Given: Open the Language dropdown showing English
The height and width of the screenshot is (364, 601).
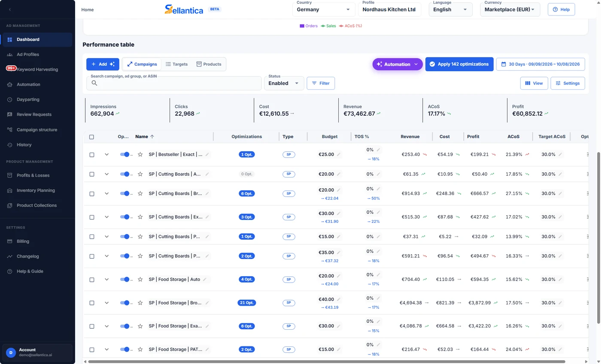Looking at the screenshot, I should coord(450,9).
